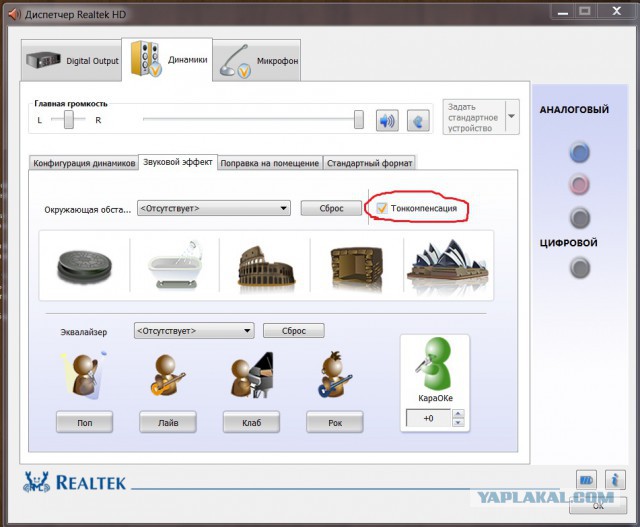Select the stone room environment icon
The image size is (640, 527).
(x=356, y=267)
